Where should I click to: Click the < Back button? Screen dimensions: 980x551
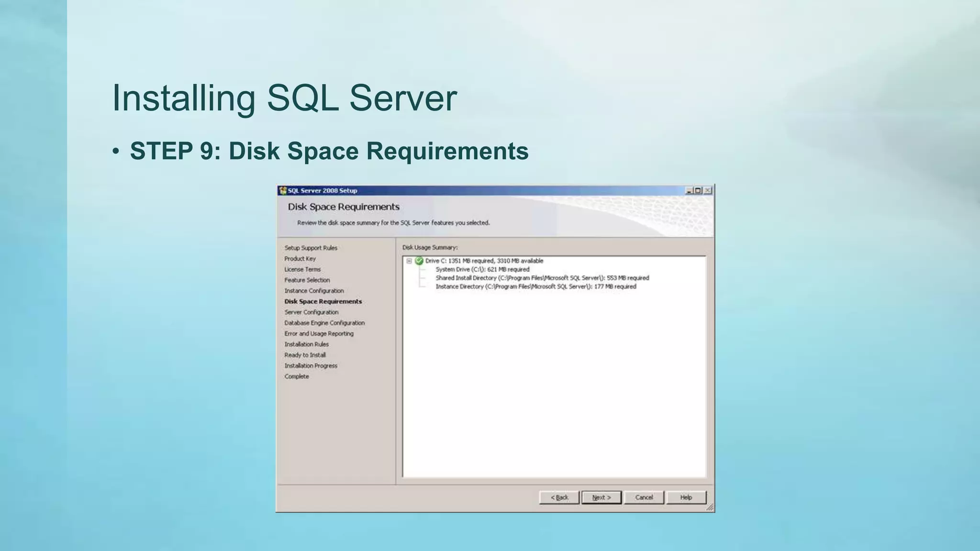559,497
